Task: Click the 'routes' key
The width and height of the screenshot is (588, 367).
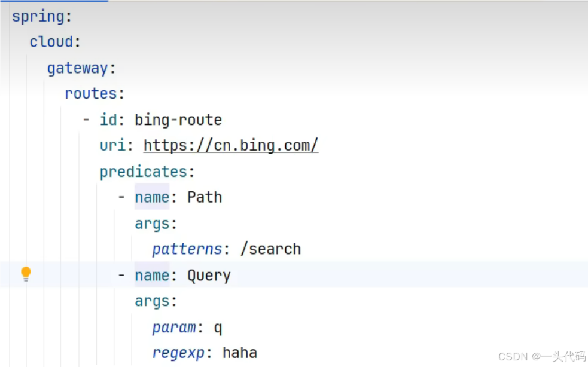Action: [x=91, y=94]
